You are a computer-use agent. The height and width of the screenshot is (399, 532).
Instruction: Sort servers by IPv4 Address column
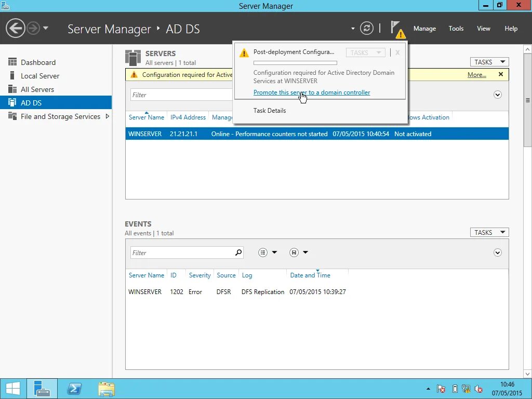(x=188, y=117)
